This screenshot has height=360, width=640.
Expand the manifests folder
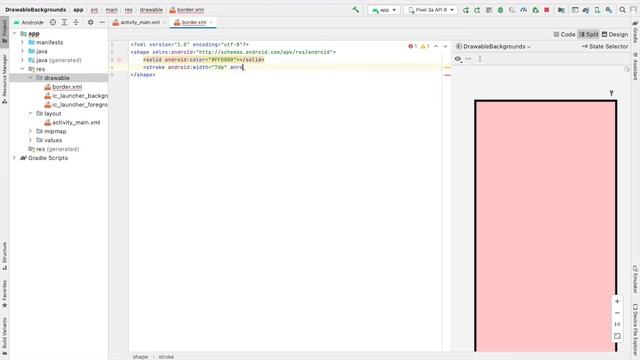click(x=22, y=42)
